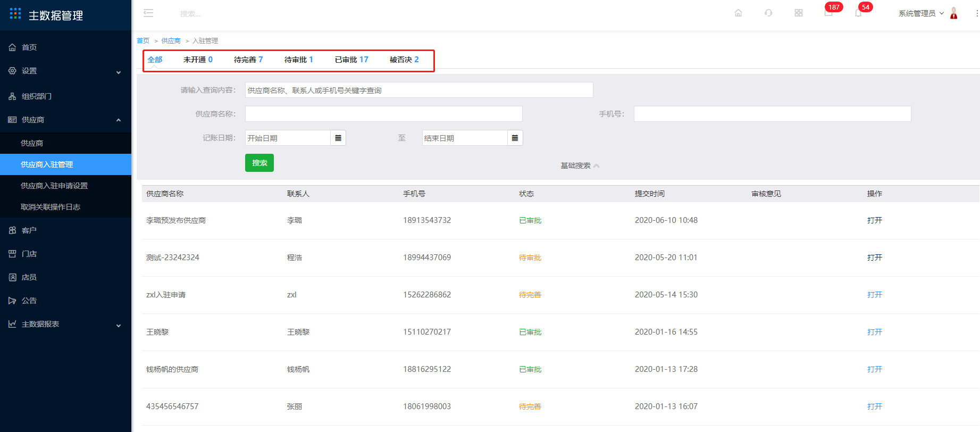Click 待审批 status of 测试-23242324
980x432 pixels.
(530, 257)
